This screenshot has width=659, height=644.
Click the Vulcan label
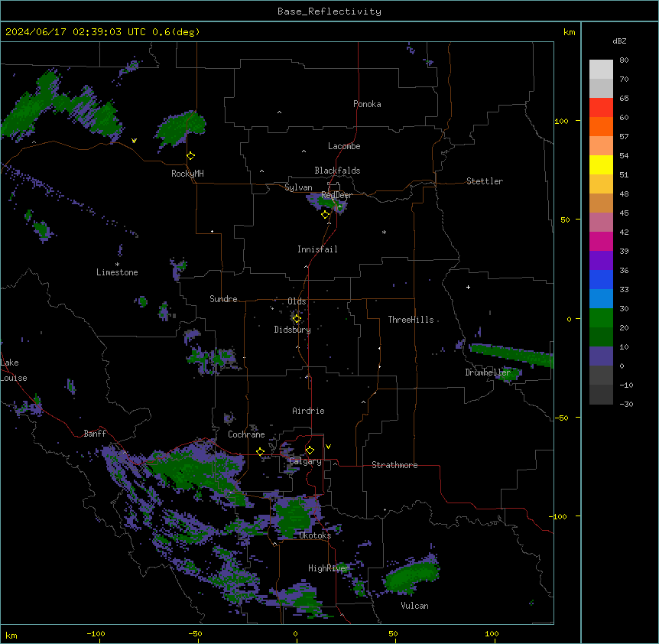pos(414,606)
